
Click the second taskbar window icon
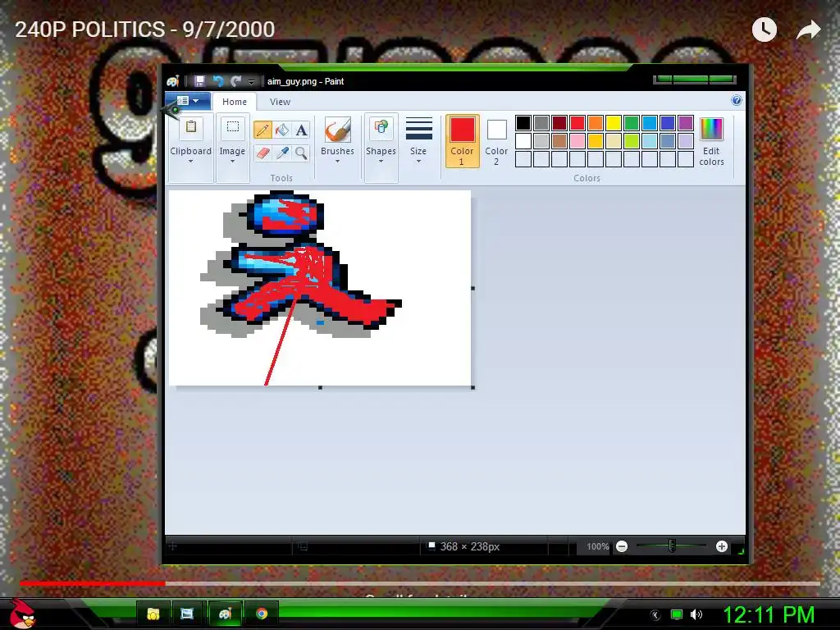187,614
